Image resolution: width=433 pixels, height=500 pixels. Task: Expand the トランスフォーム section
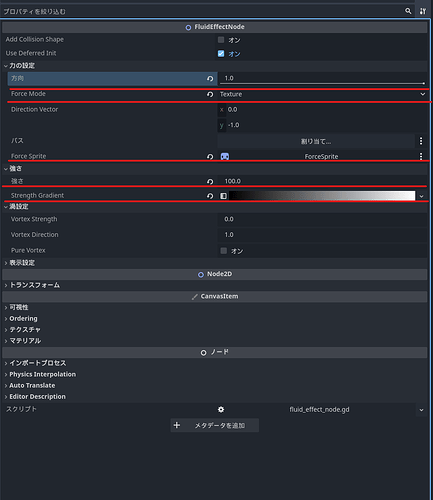click(32, 285)
